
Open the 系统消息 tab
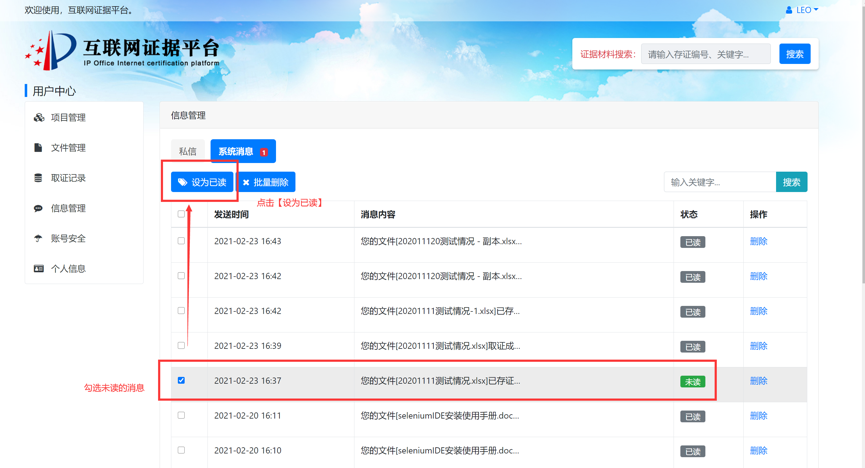[x=242, y=152]
